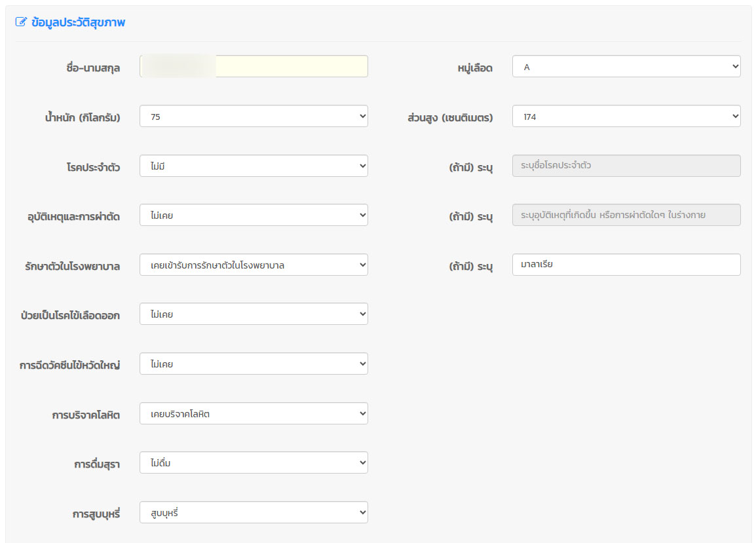
Task: Open the หมู่เลือด blood type dropdown
Action: pos(626,67)
